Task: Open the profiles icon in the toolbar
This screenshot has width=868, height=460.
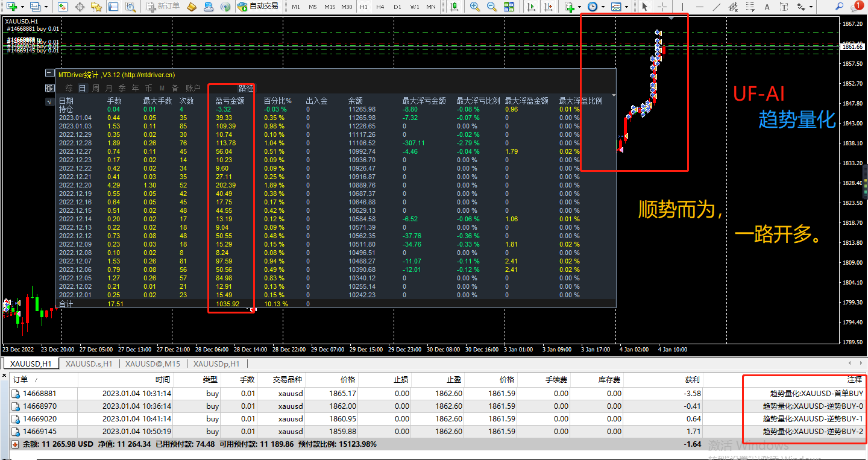Action: 35,7
